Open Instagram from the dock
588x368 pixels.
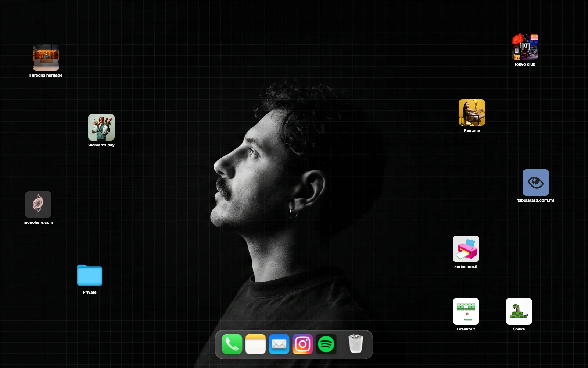click(x=302, y=344)
